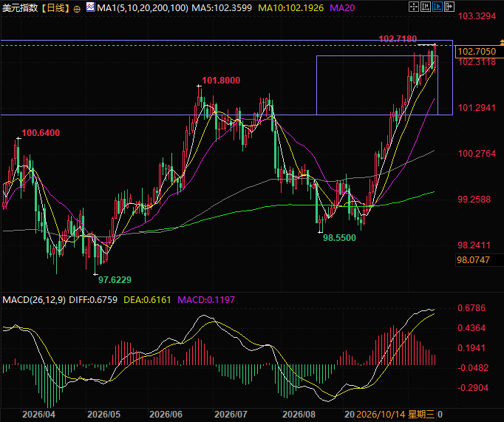Open the MA indicator chart icon

90,7
